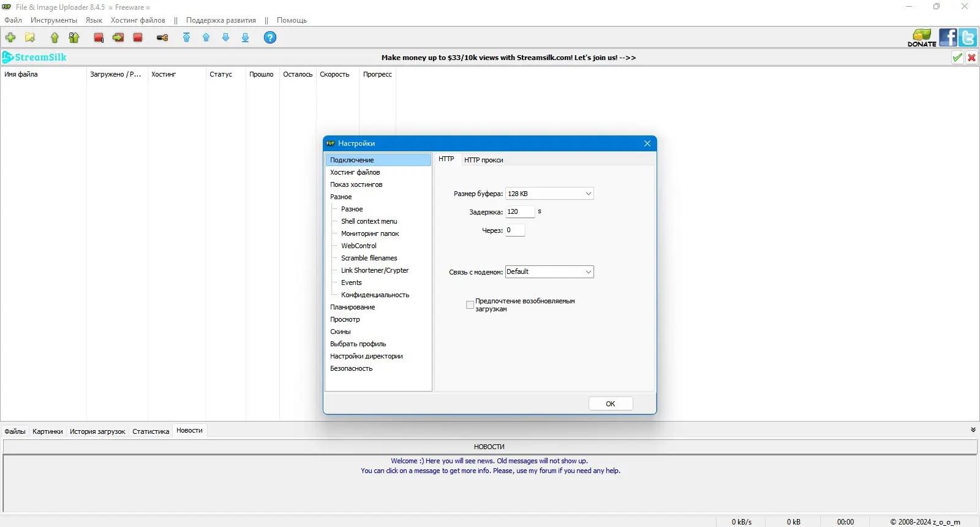The height and width of the screenshot is (527, 980).
Task: Click the OK button in settings
Action: [611, 404]
